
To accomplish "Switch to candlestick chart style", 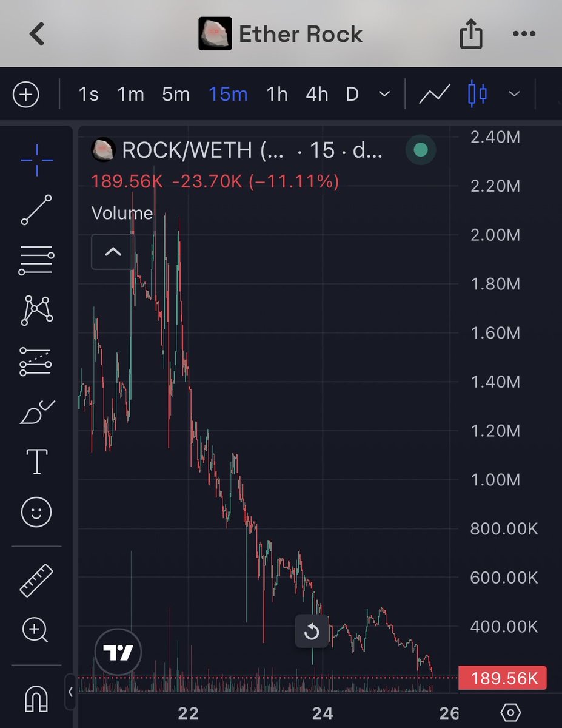I will coord(477,94).
